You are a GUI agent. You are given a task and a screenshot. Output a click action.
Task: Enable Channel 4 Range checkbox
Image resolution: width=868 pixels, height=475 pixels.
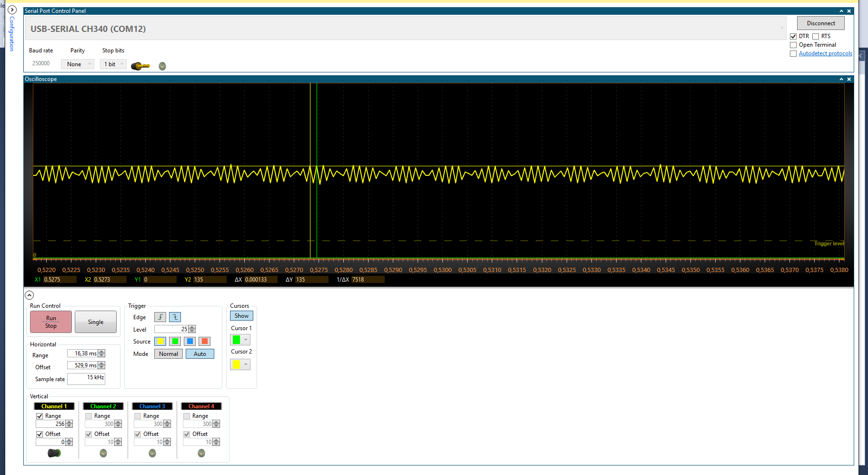click(187, 416)
